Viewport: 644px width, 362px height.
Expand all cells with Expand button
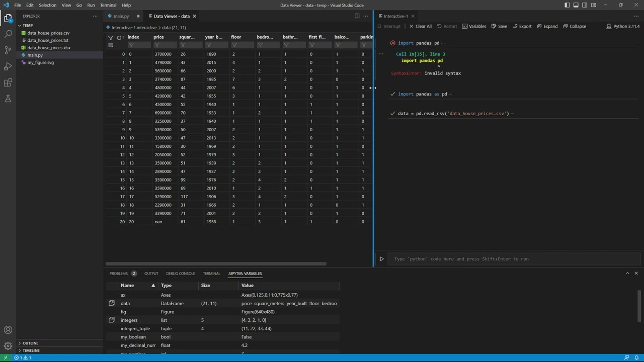(547, 26)
